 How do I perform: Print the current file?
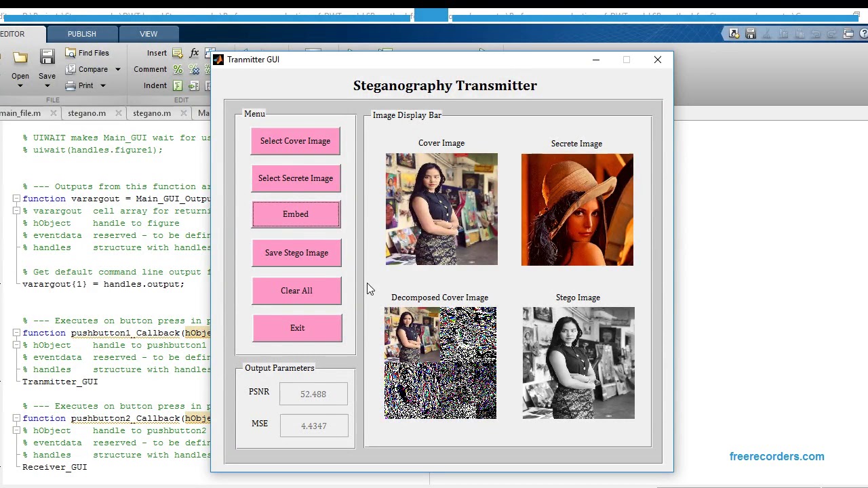(80, 85)
